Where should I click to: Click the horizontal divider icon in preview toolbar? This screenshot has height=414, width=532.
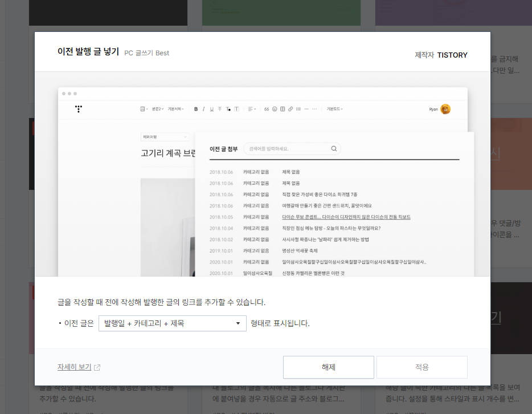coord(306,109)
